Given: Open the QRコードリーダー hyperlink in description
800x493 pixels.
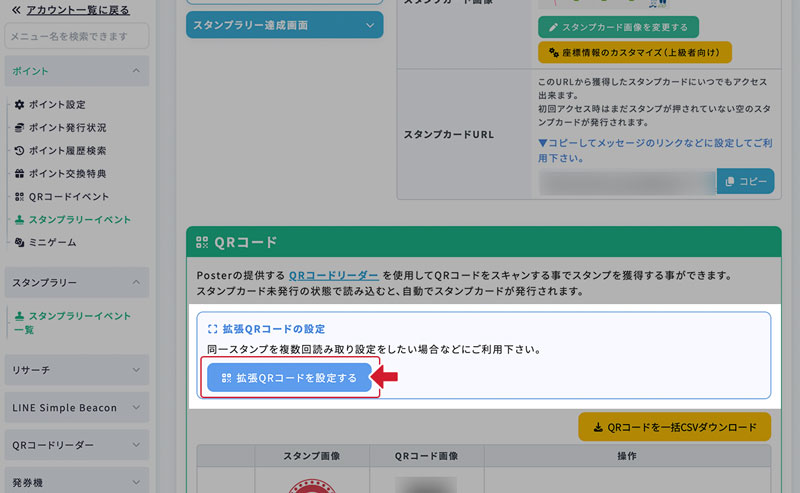Looking at the screenshot, I should click(334, 275).
